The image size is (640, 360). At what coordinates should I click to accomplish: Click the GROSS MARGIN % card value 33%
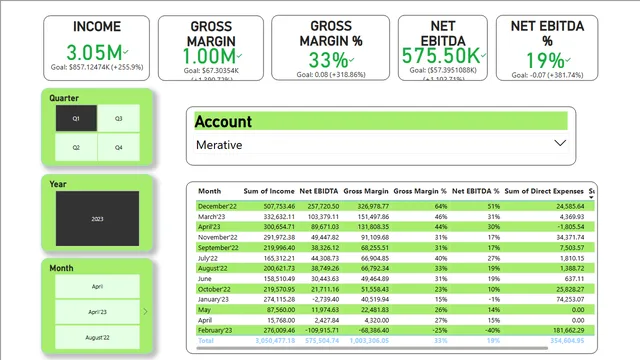coord(328,61)
